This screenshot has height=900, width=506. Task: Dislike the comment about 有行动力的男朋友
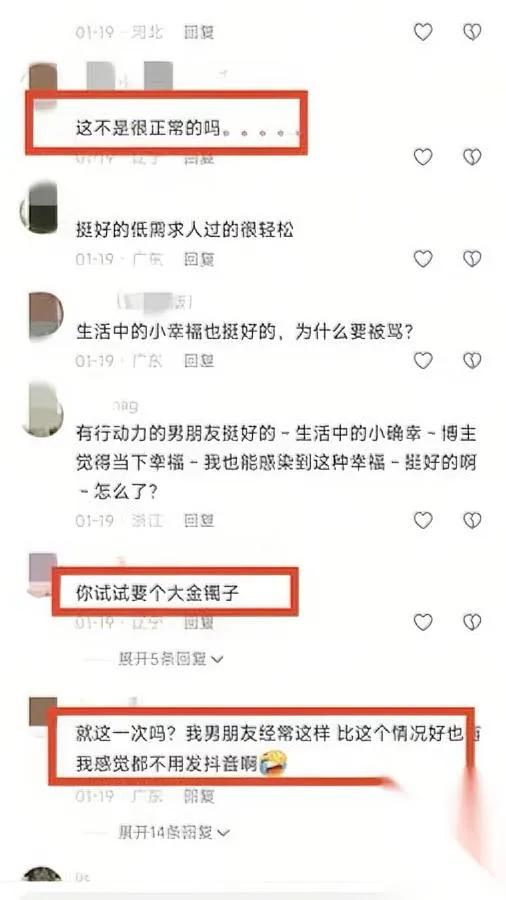[x=472, y=521]
